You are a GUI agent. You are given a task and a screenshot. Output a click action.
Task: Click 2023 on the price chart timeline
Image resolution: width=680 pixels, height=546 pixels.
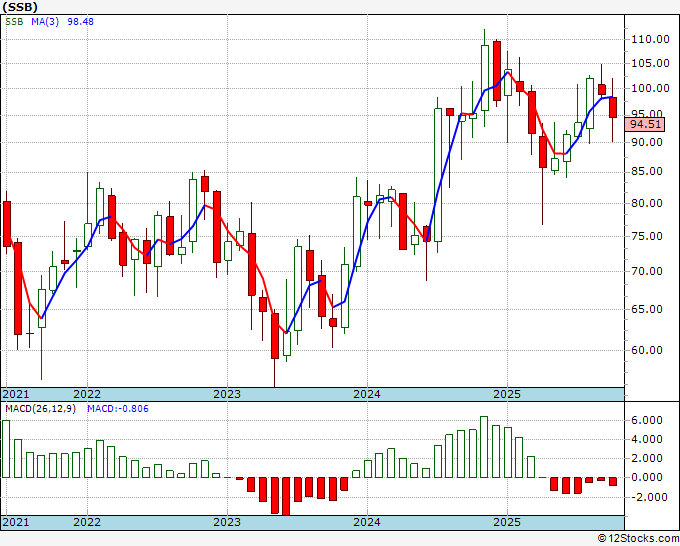pos(227,394)
